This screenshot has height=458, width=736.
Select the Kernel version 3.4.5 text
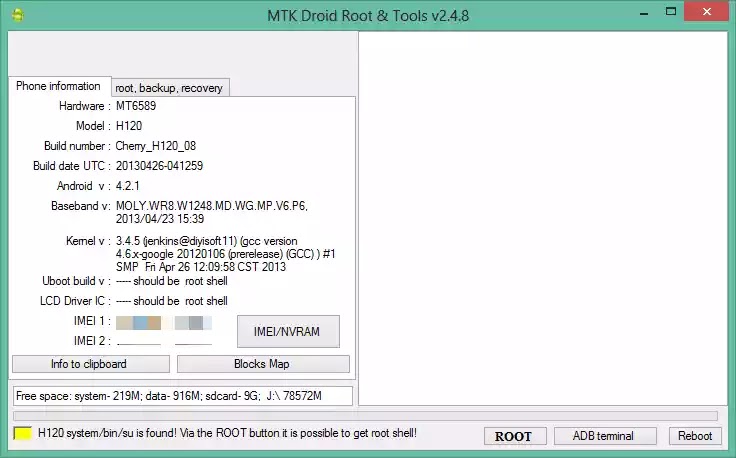226,254
